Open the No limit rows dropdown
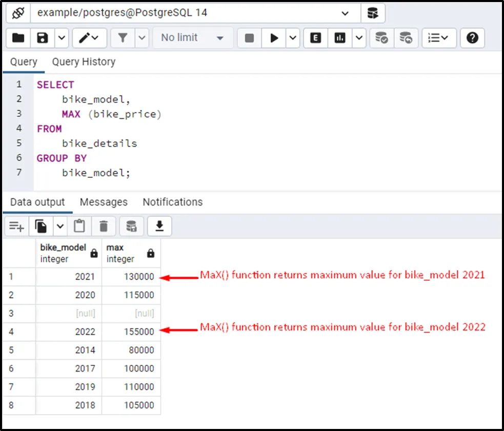Screen dimensions: 504x431 click(x=192, y=38)
